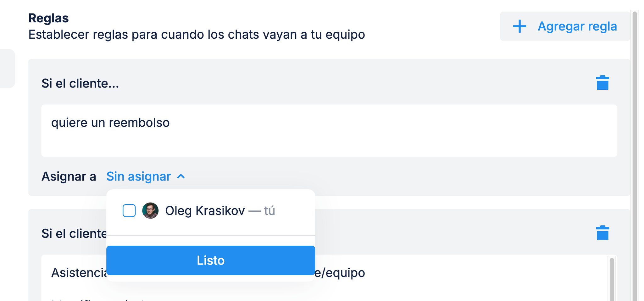Image resolution: width=644 pixels, height=301 pixels.
Task: Click the 'Reglas' section title
Action: (x=48, y=18)
